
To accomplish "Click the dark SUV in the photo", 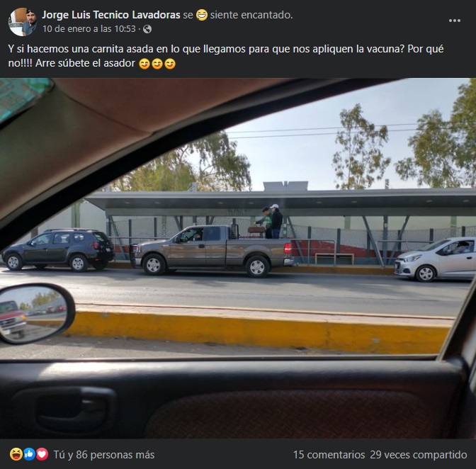I will pyautogui.click(x=58, y=249).
